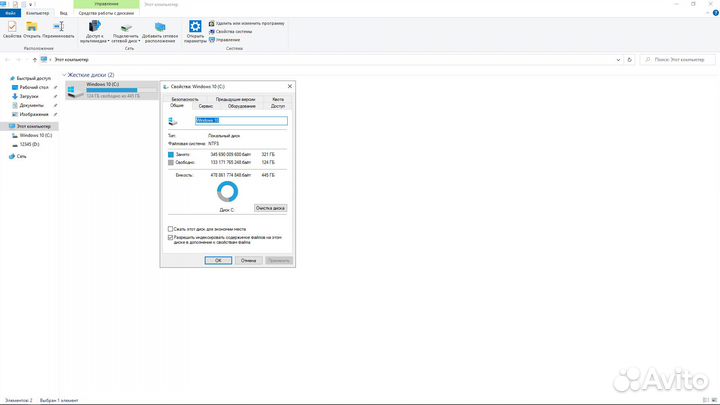Open Загрузки in the navigation pane

pos(28,96)
